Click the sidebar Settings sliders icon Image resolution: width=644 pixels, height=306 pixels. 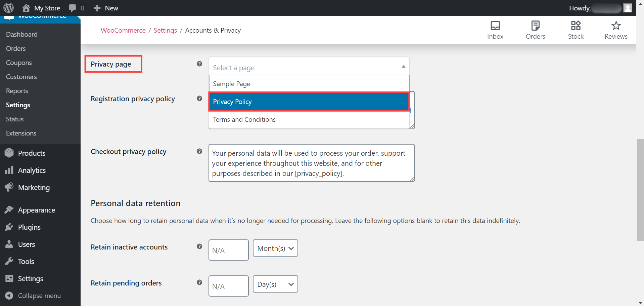(9, 278)
